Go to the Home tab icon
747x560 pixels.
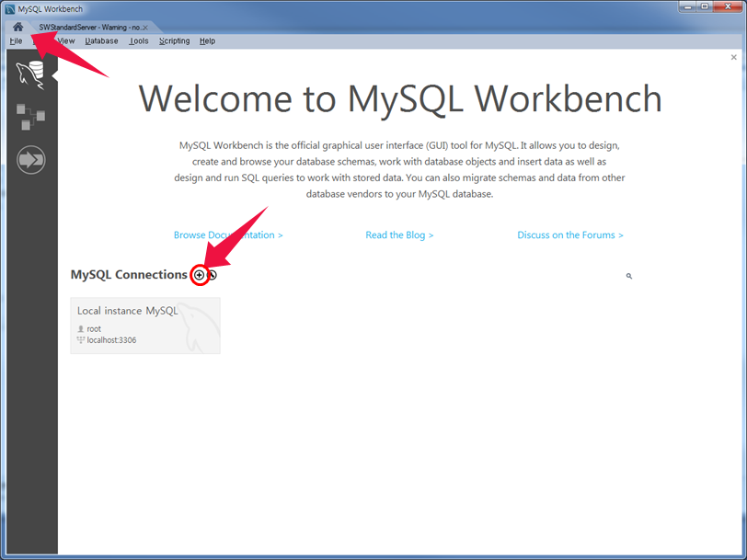click(18, 27)
